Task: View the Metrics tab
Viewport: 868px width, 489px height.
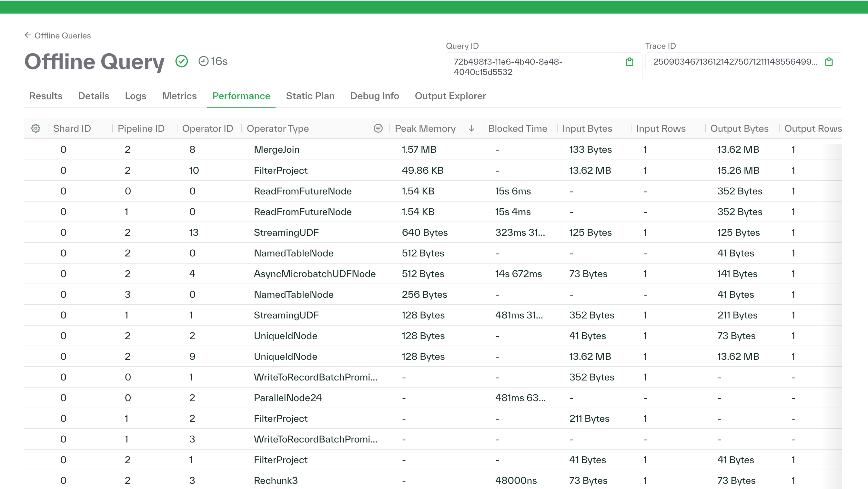Action: pyautogui.click(x=179, y=96)
